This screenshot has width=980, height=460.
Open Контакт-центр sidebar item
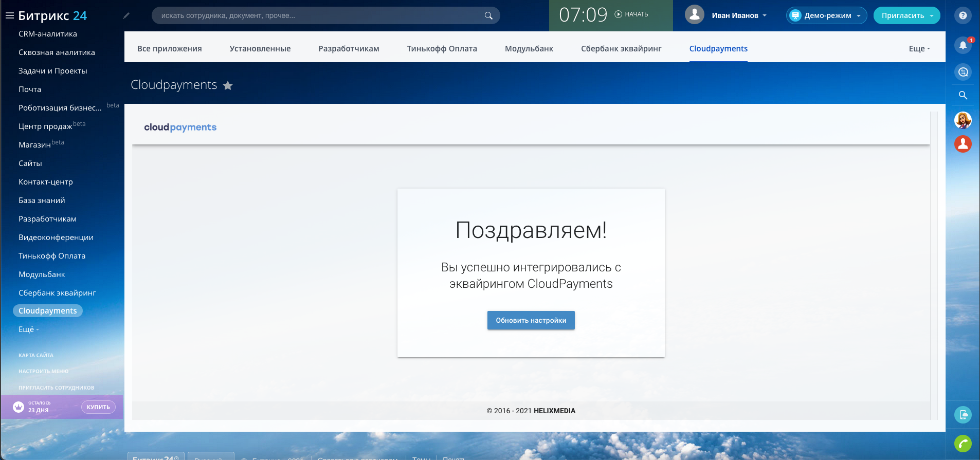[x=46, y=182]
